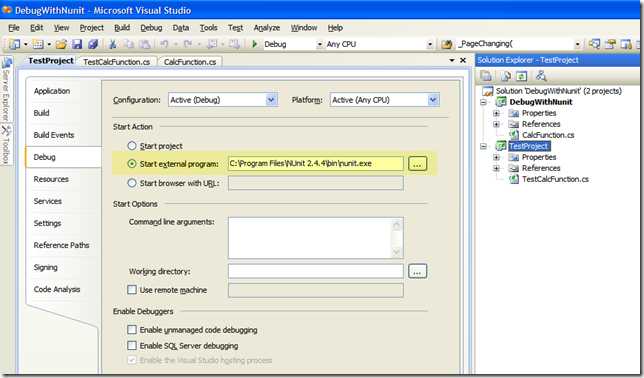The width and height of the screenshot is (644, 378).
Task: Click the Redo toolbar icon
Action: tap(188, 44)
